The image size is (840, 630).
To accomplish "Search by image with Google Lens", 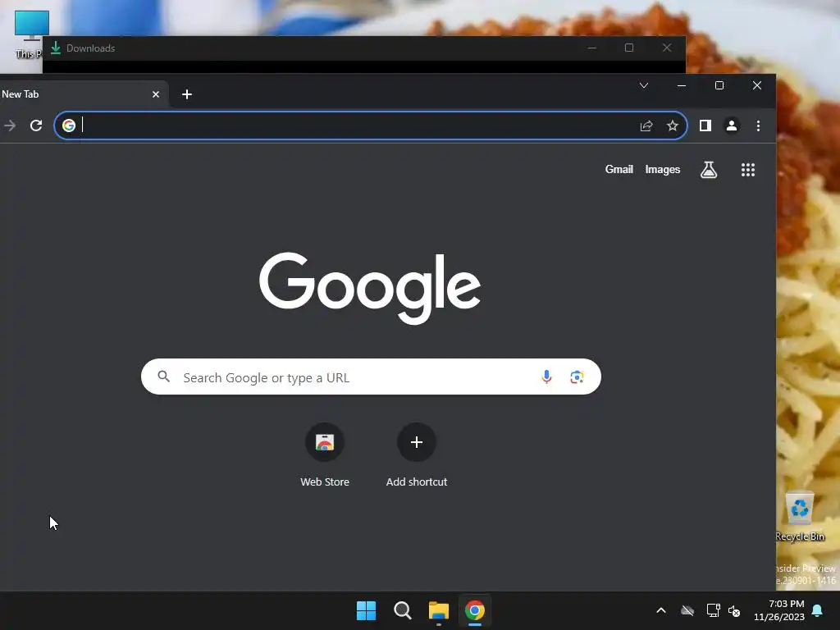I will tap(577, 377).
